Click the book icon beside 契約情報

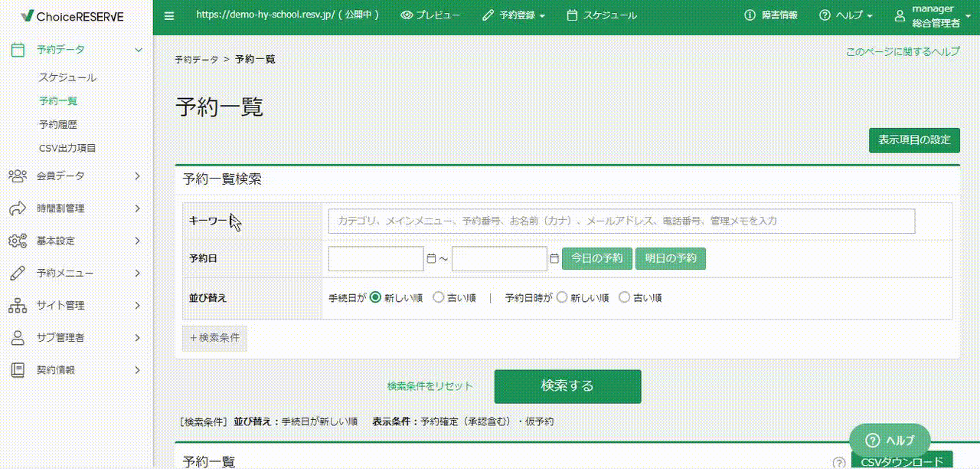pyautogui.click(x=17, y=369)
